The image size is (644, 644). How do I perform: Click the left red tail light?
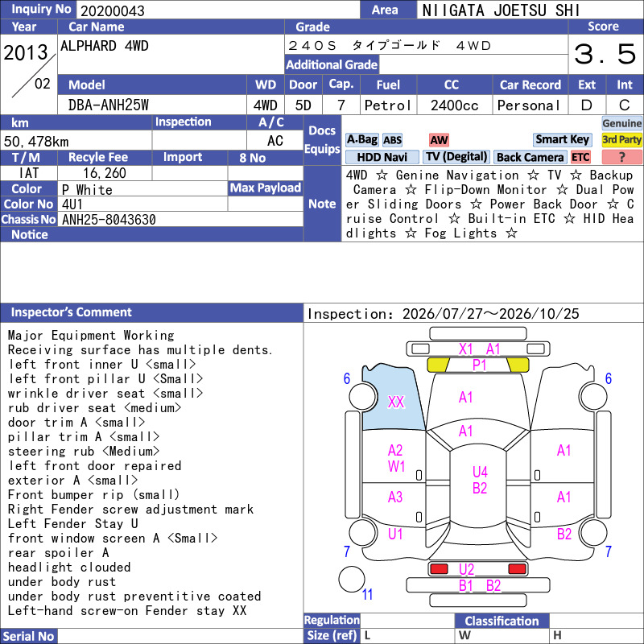pyautogui.click(x=439, y=569)
